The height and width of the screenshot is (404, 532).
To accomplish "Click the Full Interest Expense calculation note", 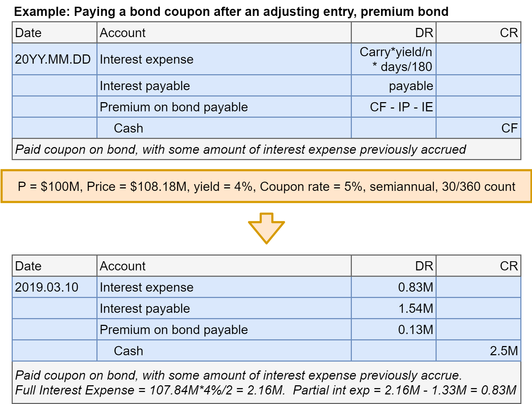I will click(266, 390).
